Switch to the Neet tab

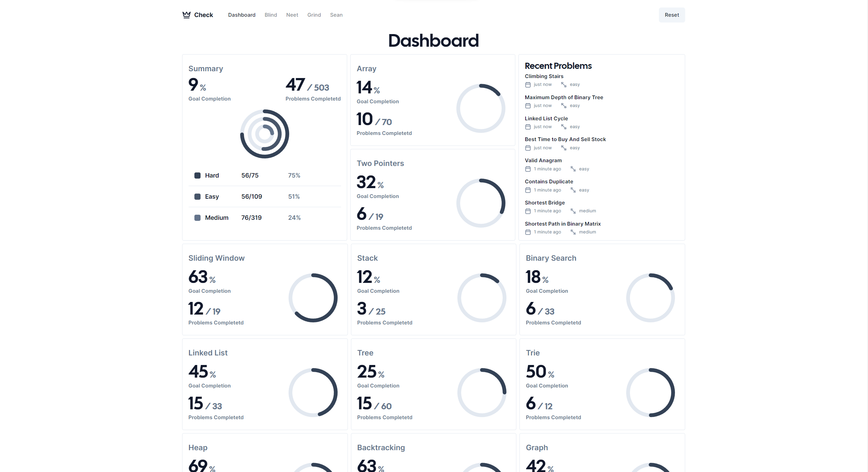click(x=292, y=15)
